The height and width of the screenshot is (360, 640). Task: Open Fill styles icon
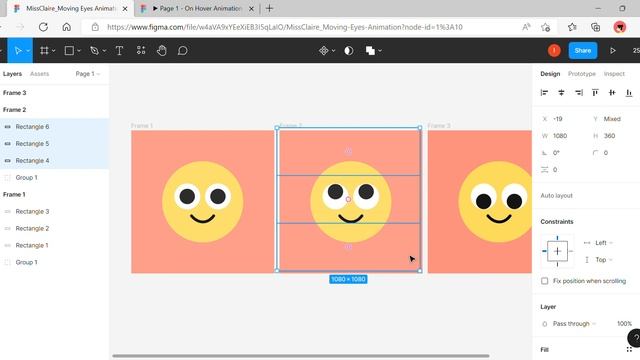point(629,349)
